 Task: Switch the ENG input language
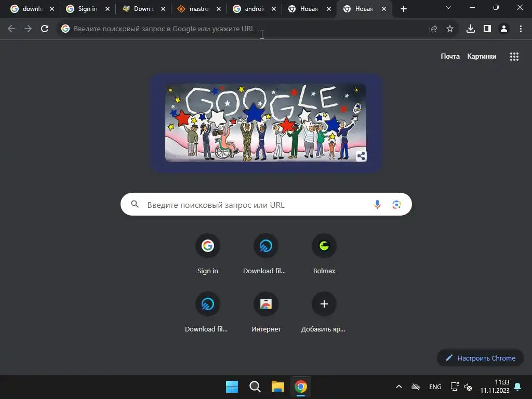435,387
